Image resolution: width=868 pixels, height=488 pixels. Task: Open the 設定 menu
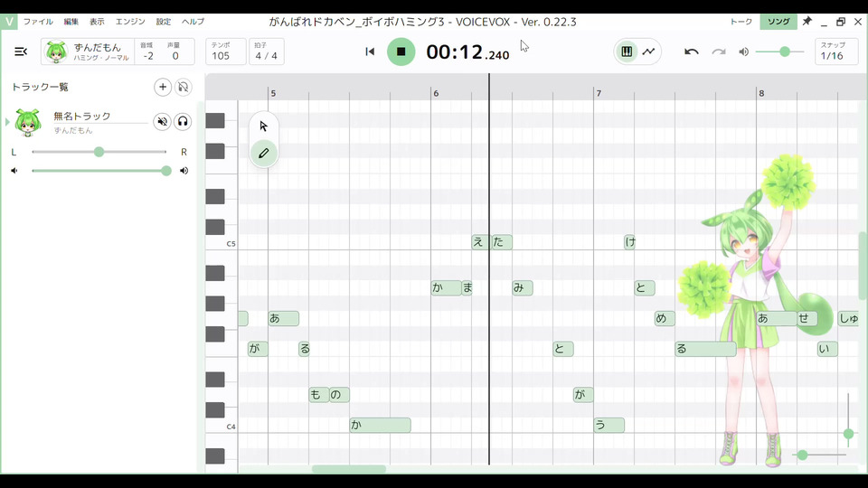(164, 22)
